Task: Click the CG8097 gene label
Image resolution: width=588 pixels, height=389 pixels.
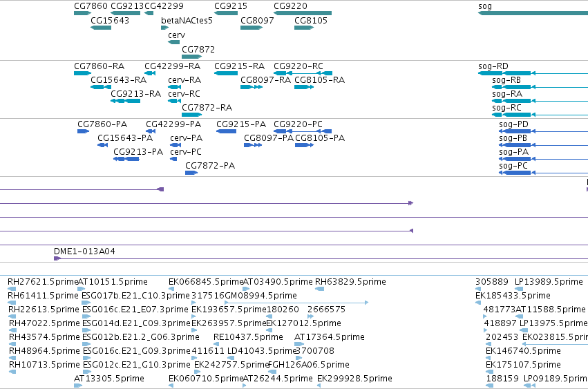Action: (x=257, y=21)
